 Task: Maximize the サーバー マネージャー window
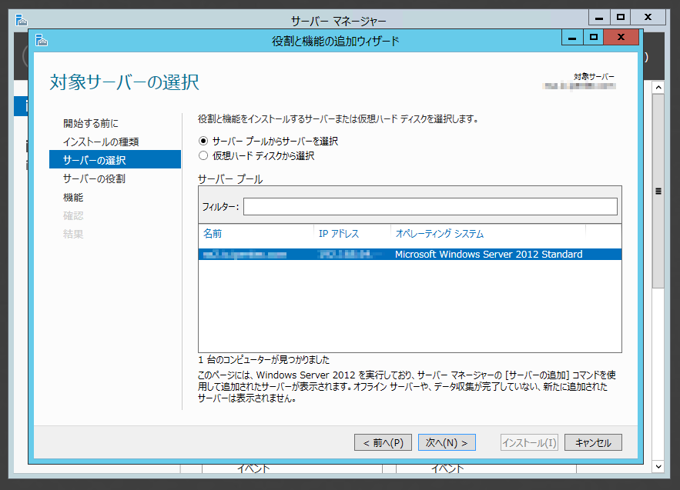tap(621, 17)
